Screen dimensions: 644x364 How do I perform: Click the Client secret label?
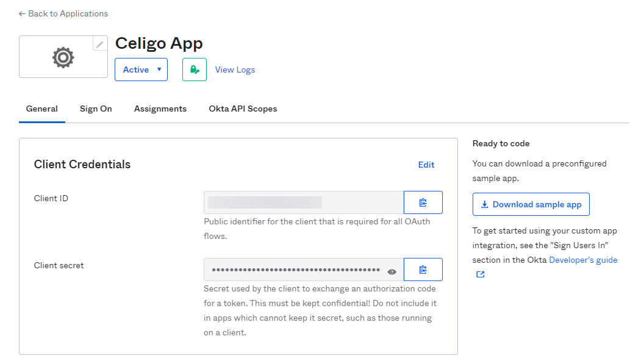59,265
